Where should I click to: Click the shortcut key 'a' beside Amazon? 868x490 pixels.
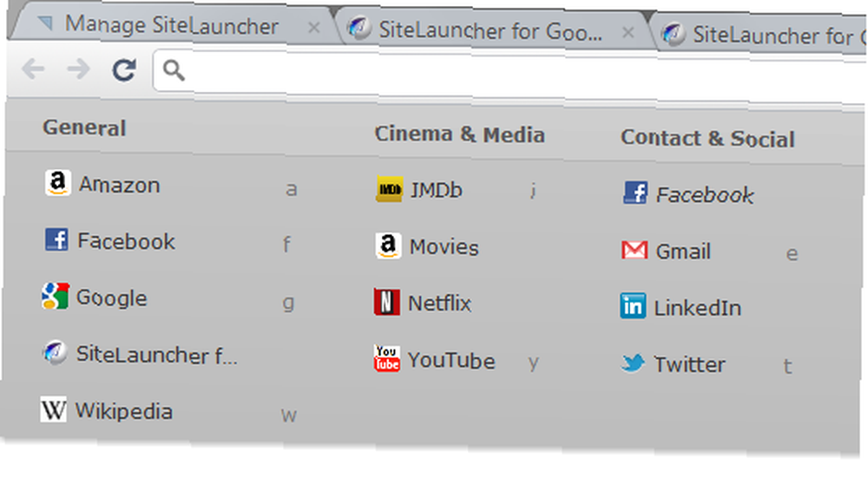coord(291,190)
